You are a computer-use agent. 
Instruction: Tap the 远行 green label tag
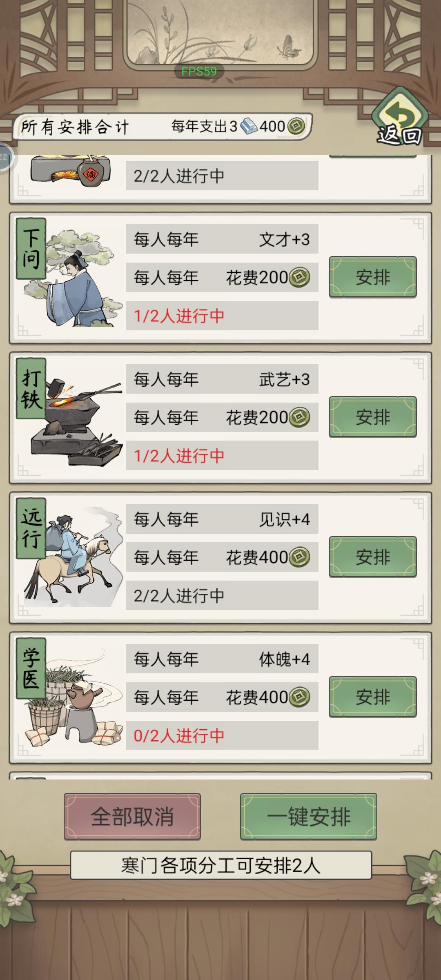pos(31,528)
